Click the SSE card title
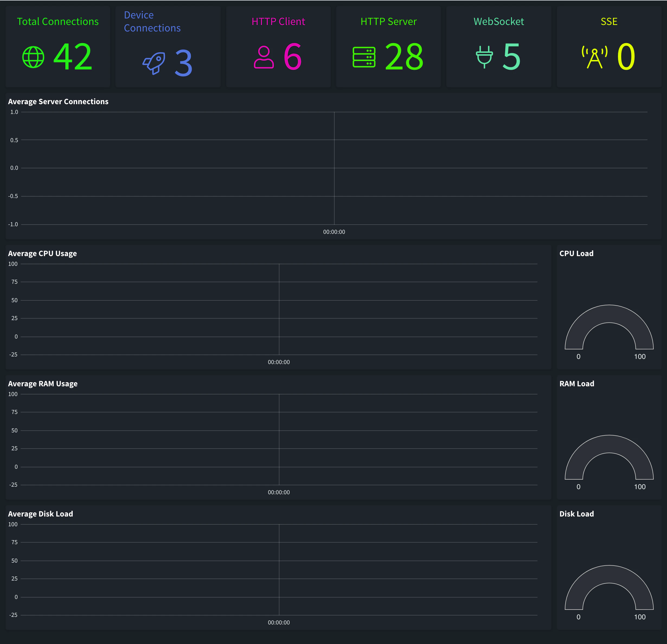 tap(609, 21)
